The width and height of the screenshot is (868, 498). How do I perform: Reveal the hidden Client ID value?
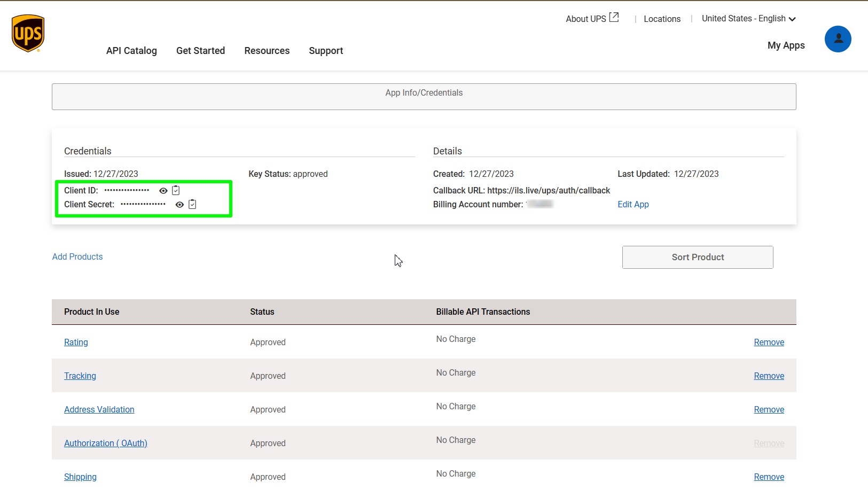163,191
